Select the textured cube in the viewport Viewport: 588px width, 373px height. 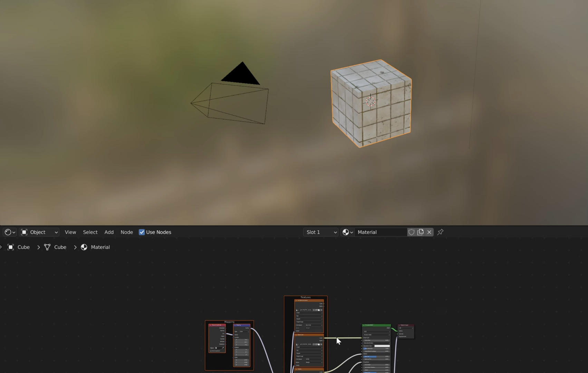(371, 103)
